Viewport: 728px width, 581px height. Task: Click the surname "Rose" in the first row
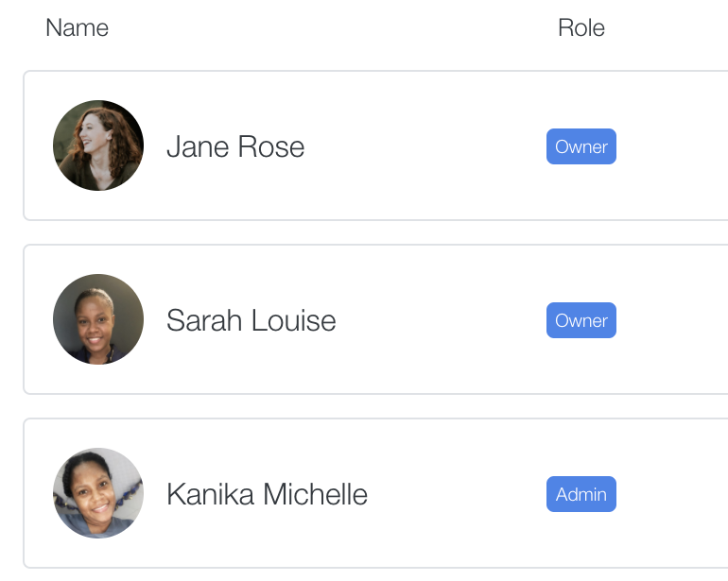click(x=271, y=147)
